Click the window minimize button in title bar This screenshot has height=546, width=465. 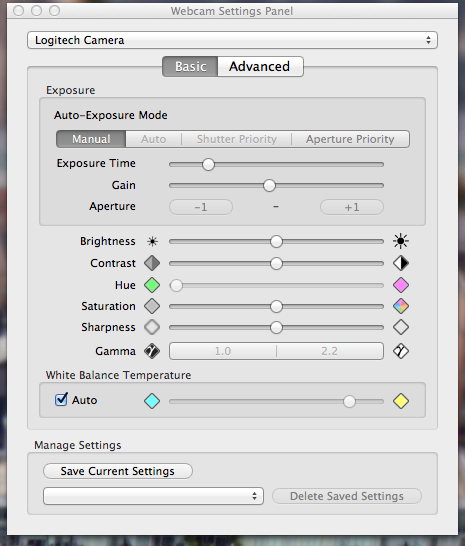37,11
